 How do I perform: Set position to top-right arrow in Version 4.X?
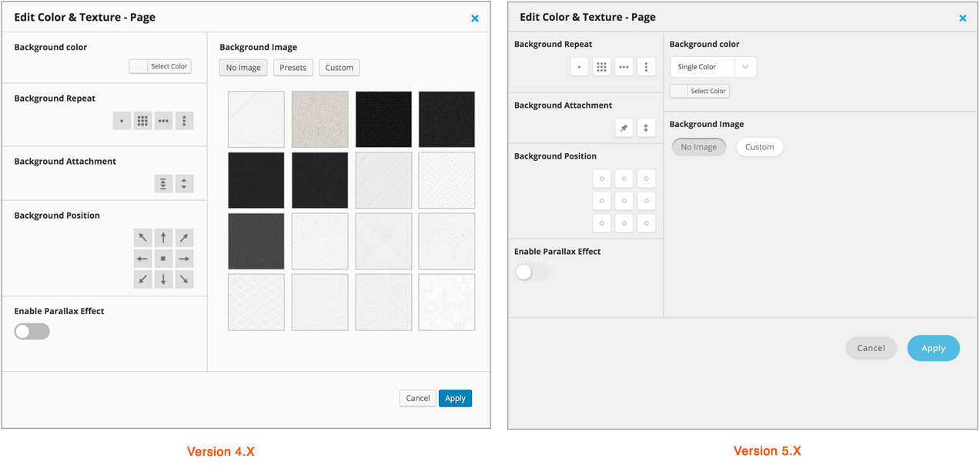[x=184, y=238]
